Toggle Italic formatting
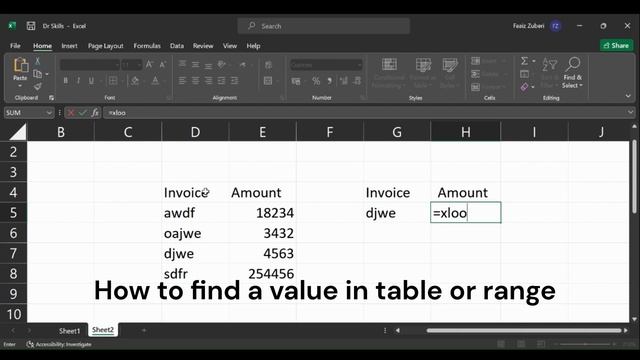 [x=78, y=81]
